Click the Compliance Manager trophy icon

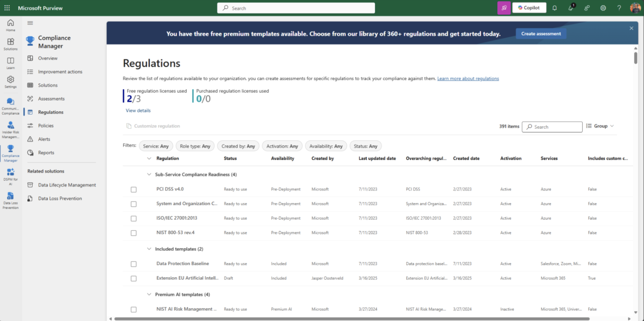click(30, 41)
